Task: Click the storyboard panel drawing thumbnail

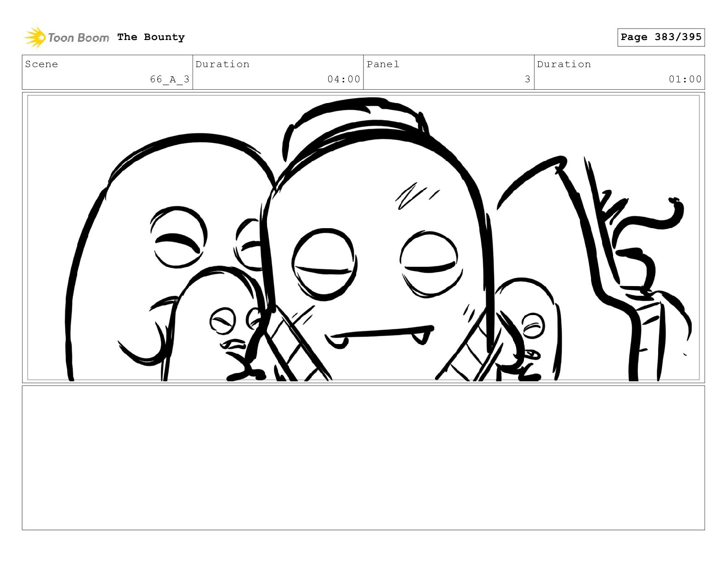Action: (x=364, y=238)
